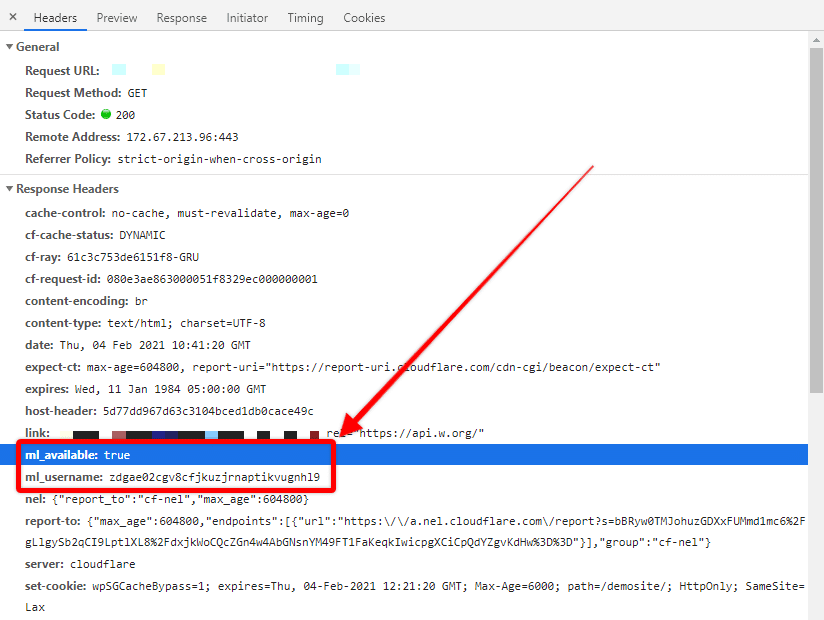Select the expires header value
This screenshot has height=620, width=824.
[170, 390]
